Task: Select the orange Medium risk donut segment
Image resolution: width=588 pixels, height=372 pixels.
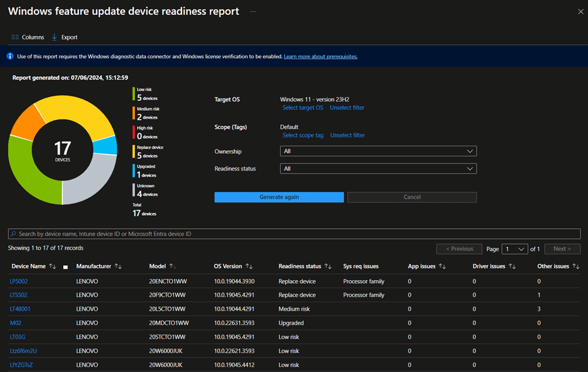Action: click(x=27, y=121)
